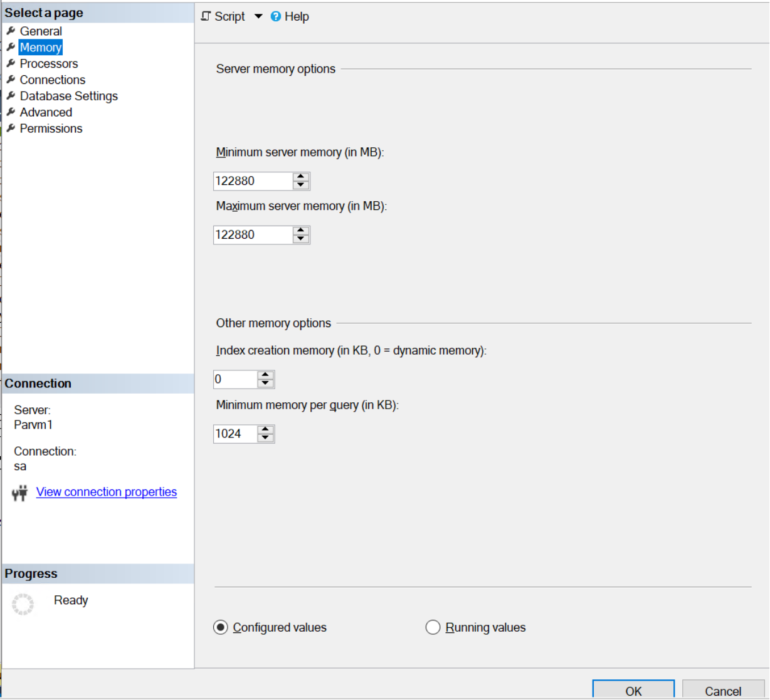Screen dimensions: 770x700
Task: Open the Processors page
Action: point(49,64)
